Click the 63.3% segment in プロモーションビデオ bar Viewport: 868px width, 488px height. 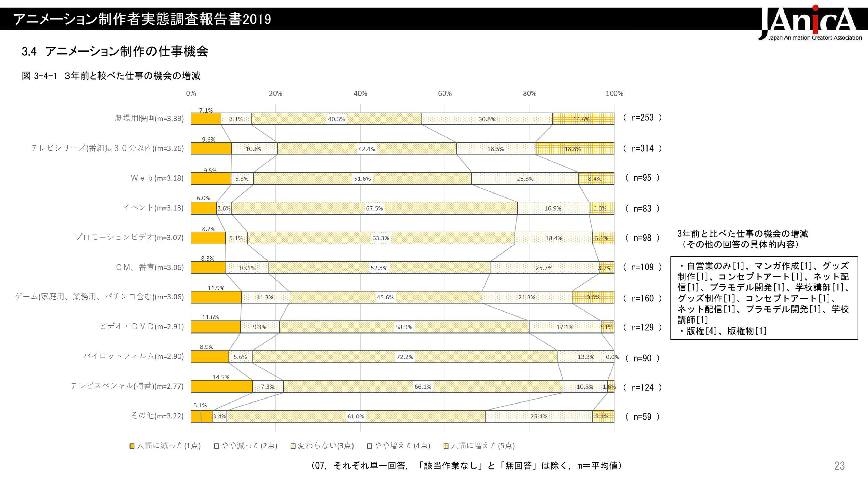coord(381,238)
